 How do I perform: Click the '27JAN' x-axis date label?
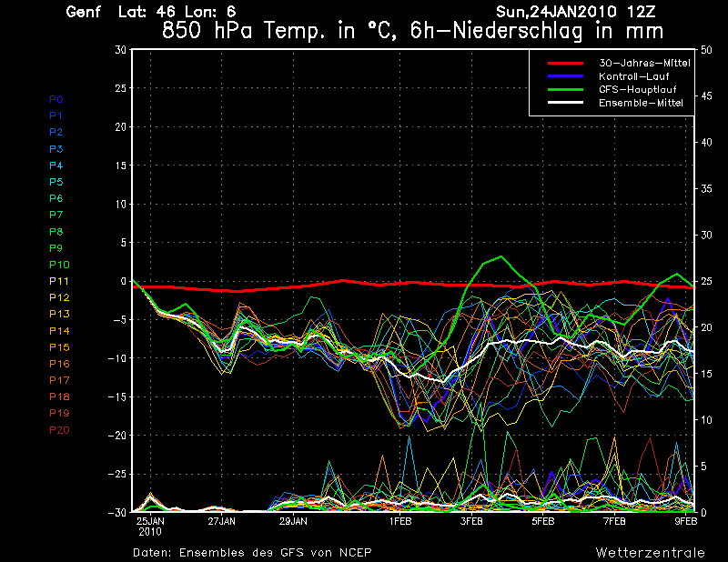click(222, 521)
